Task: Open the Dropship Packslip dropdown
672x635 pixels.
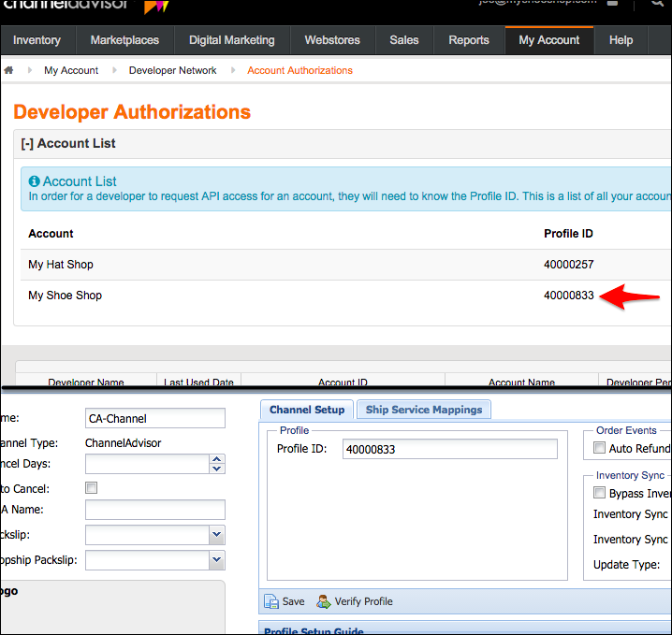Action: click(217, 560)
